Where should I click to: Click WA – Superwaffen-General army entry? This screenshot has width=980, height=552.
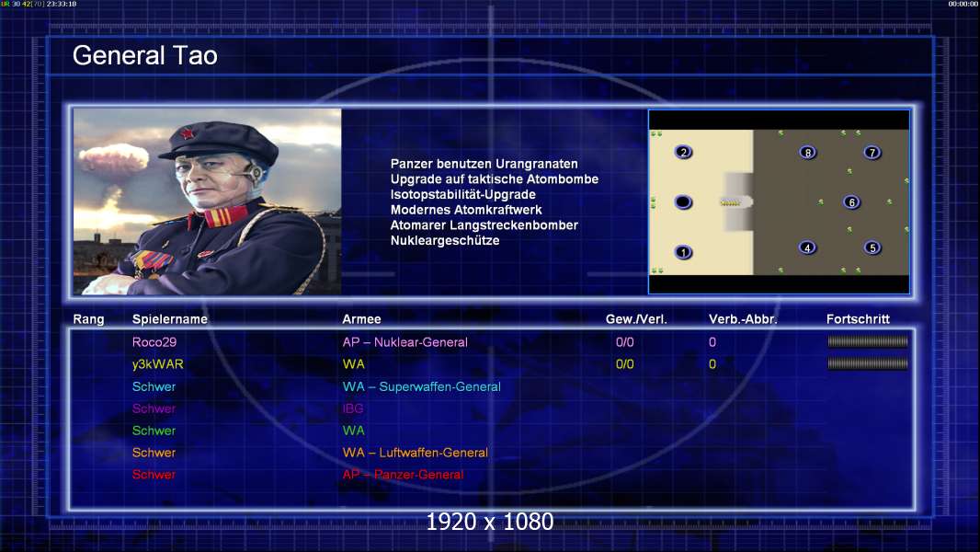[x=421, y=386]
